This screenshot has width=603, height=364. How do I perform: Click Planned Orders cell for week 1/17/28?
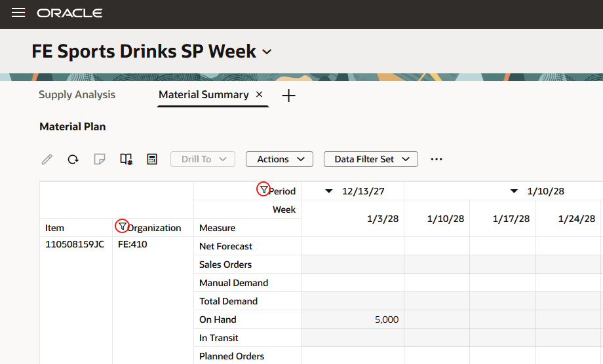tap(502, 355)
